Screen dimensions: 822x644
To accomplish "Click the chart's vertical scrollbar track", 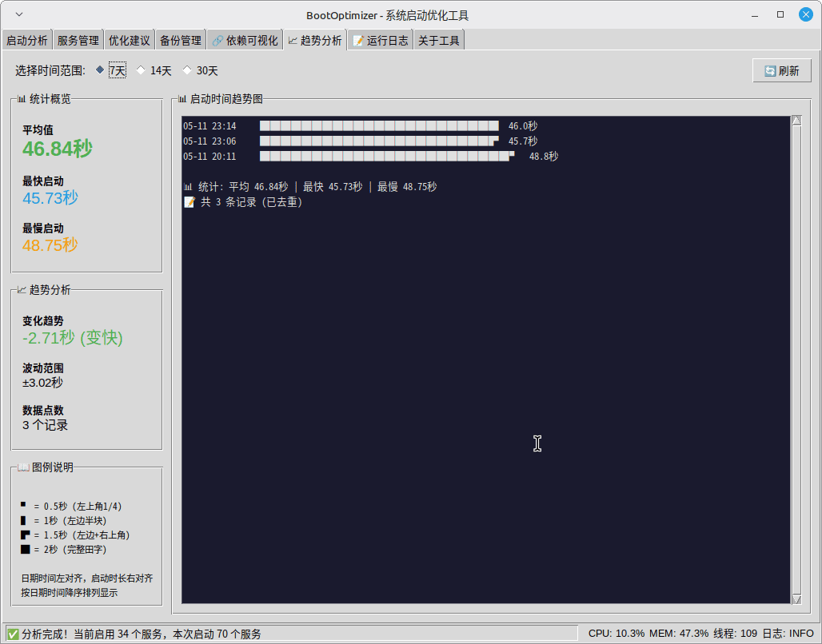I will pos(796,360).
